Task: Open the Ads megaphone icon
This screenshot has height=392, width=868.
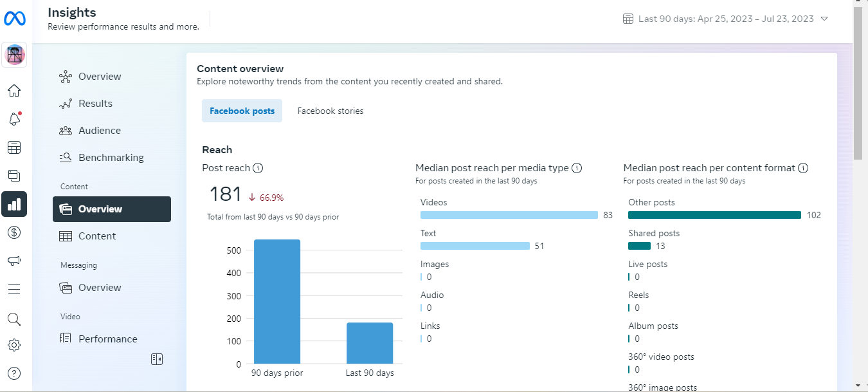Action: pos(14,261)
